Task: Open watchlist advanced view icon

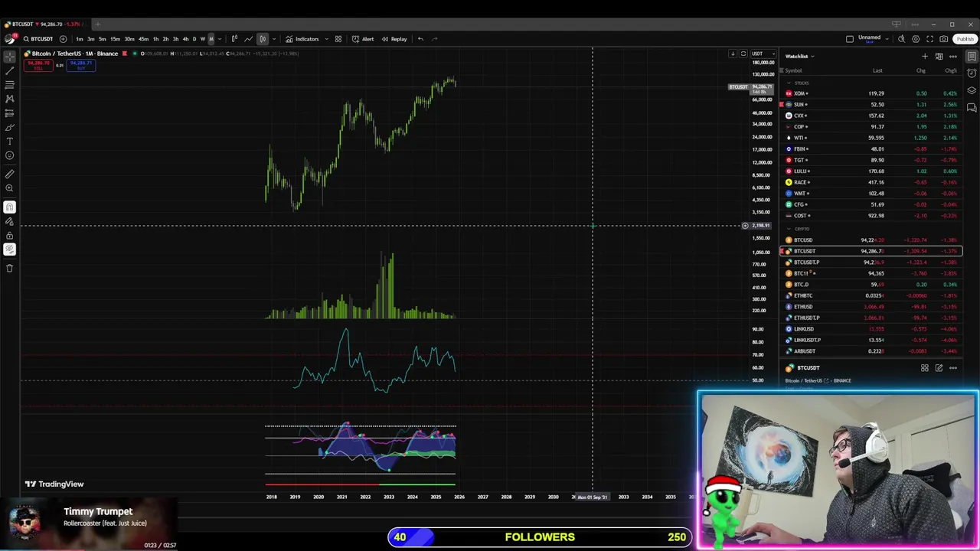Action: click(939, 56)
